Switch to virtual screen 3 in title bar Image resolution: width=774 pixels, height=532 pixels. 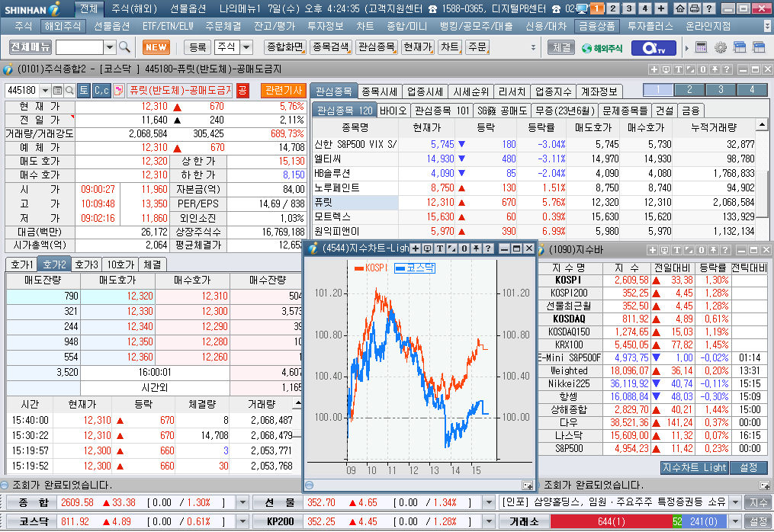629,8
